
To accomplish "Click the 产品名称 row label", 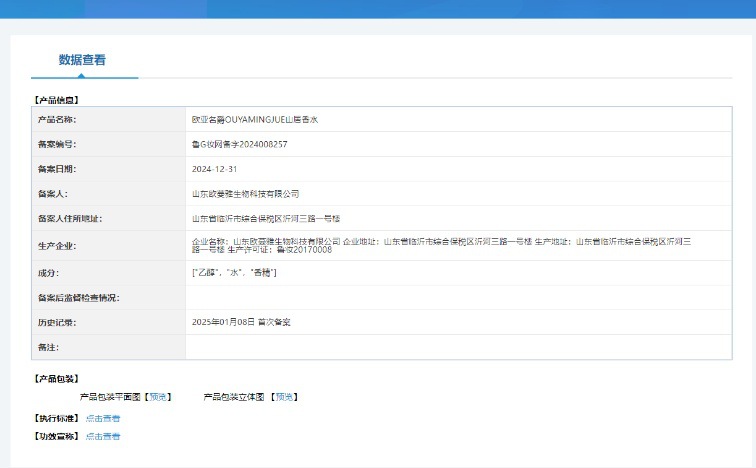I will [57, 120].
